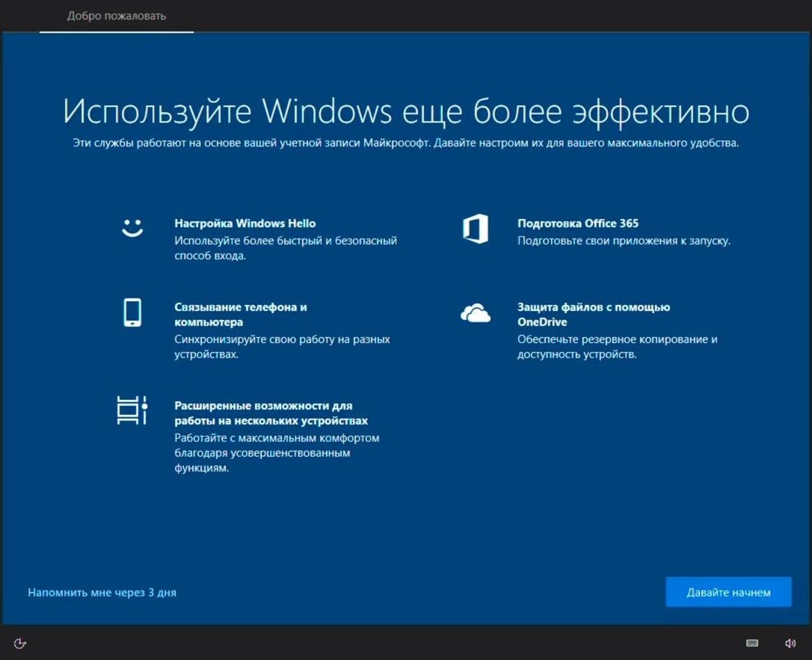The image size is (812, 660).
Task: Click the "Настройка Windows Hello" title
Action: tap(245, 223)
